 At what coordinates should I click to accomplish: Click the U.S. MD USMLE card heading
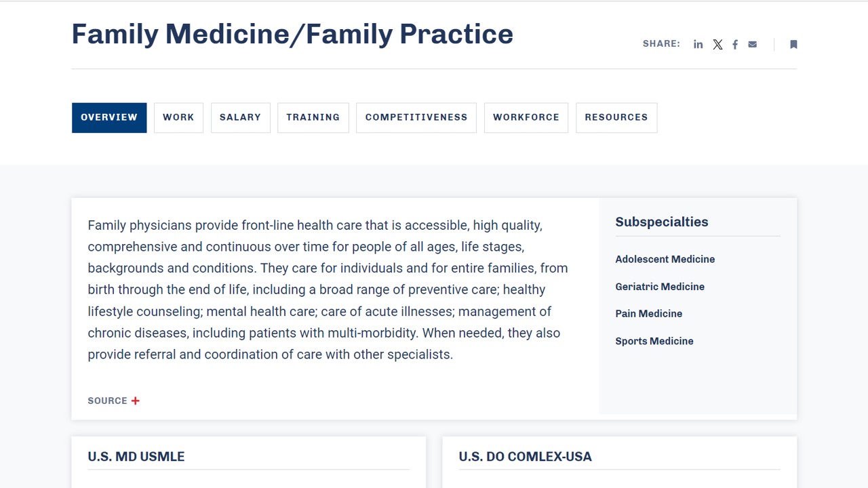136,457
